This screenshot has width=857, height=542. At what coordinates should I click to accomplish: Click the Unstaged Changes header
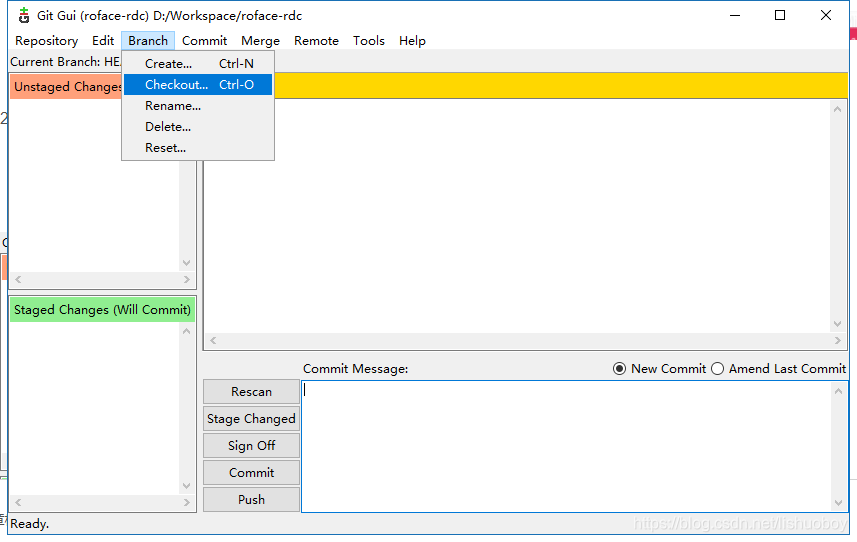tap(66, 87)
